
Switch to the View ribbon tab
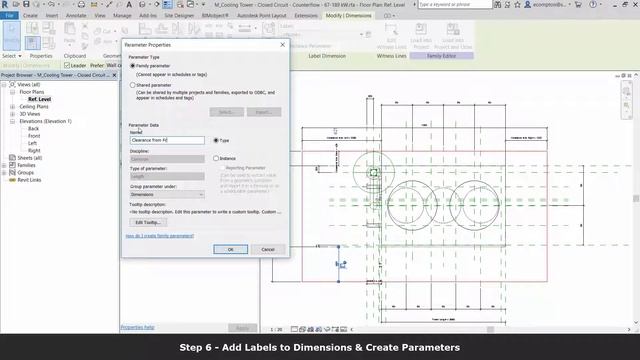(100, 16)
